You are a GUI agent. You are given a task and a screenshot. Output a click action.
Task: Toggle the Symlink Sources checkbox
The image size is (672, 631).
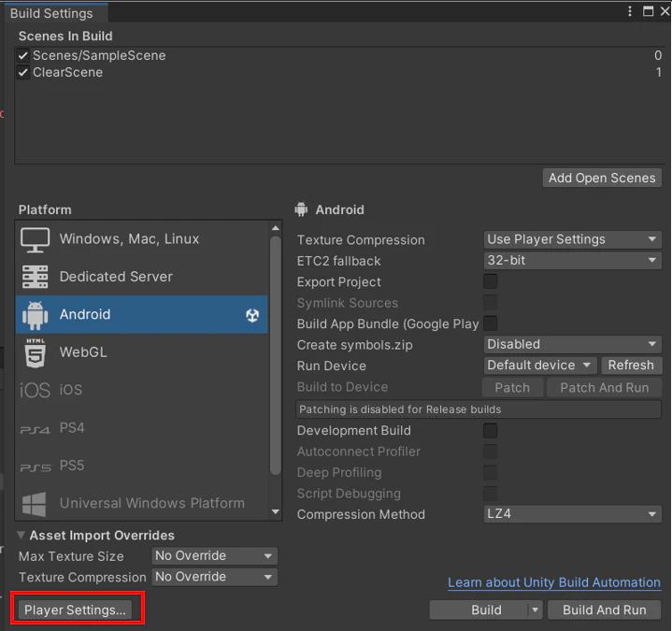click(491, 303)
